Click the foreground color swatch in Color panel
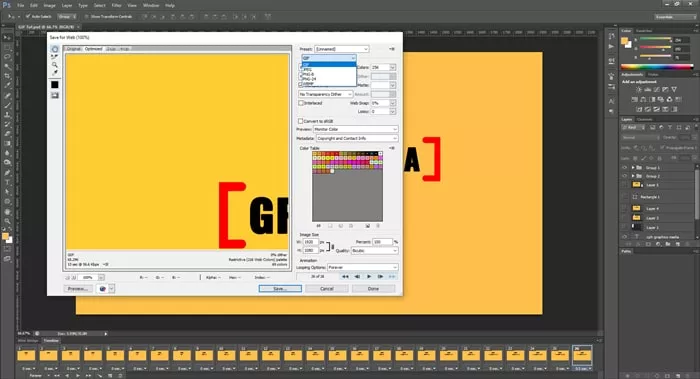Screen dimensions: 700x379 click(x=625, y=41)
